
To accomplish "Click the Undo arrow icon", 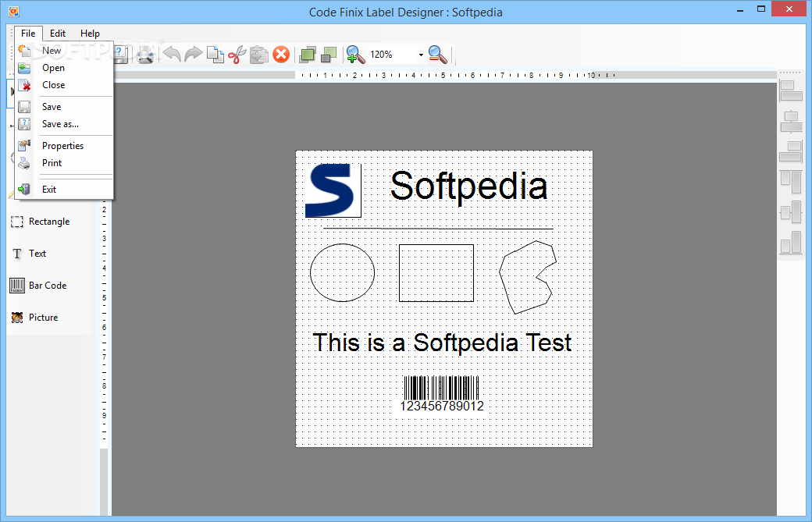I will click(172, 55).
